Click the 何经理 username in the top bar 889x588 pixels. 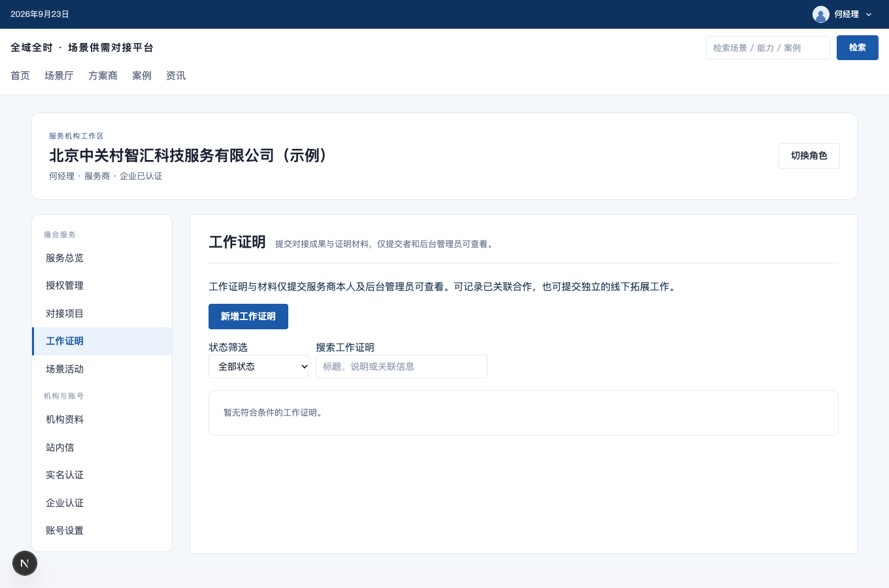pyautogui.click(x=847, y=14)
